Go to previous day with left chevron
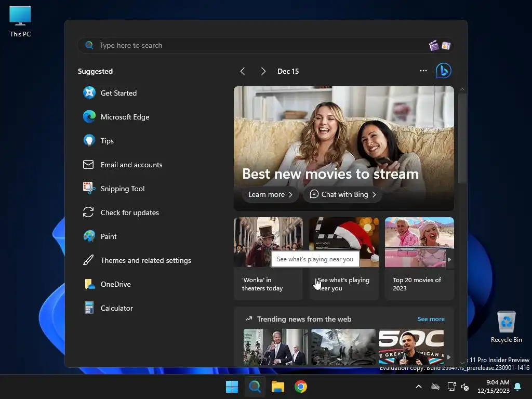The image size is (532, 399). [242, 71]
